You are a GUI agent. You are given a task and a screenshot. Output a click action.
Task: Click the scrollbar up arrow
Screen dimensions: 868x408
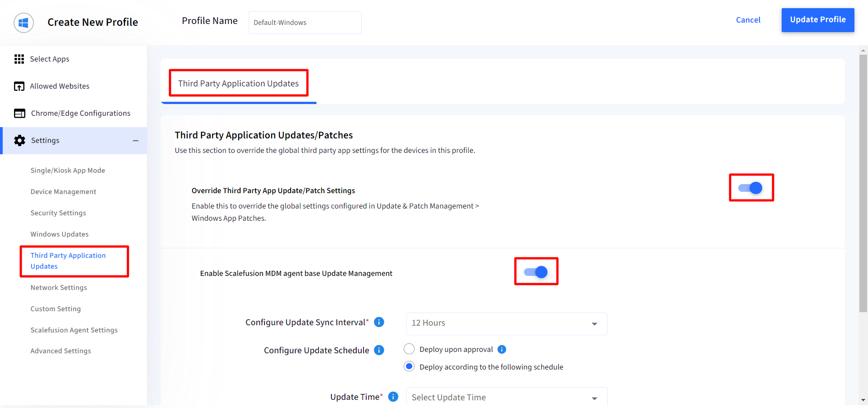click(863, 50)
